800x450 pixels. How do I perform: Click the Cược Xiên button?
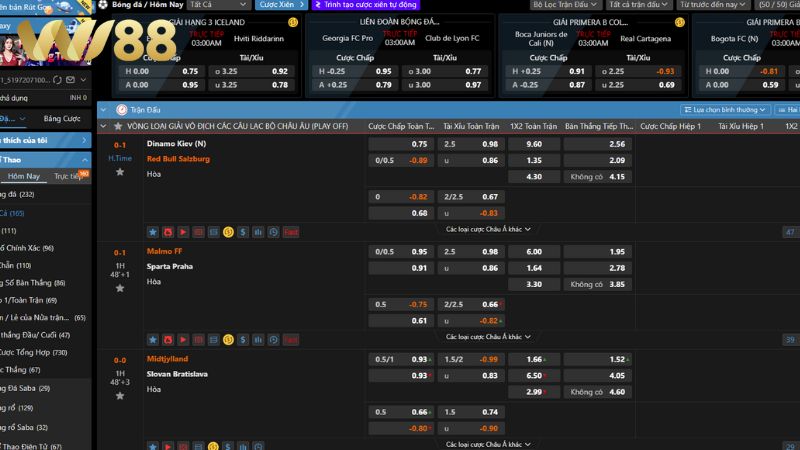[x=281, y=5]
